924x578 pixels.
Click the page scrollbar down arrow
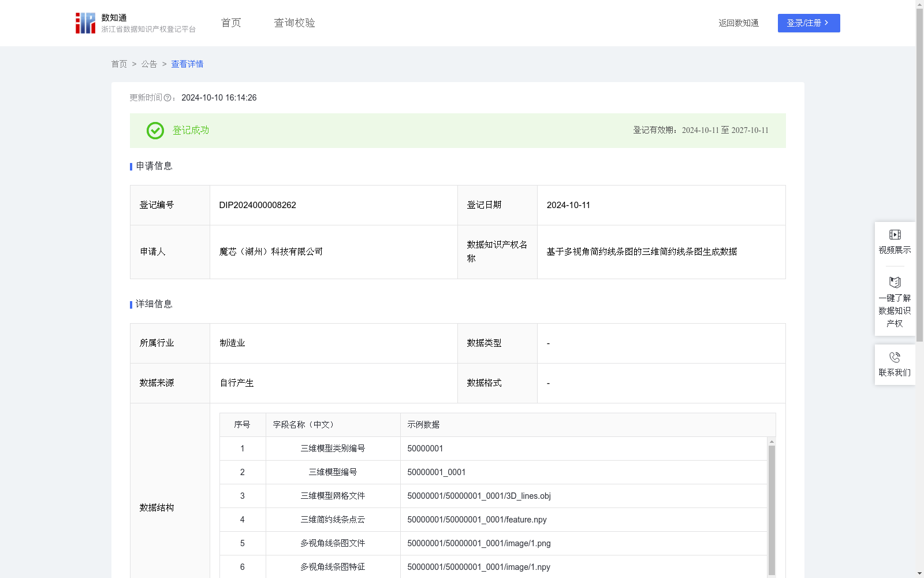click(x=919, y=573)
